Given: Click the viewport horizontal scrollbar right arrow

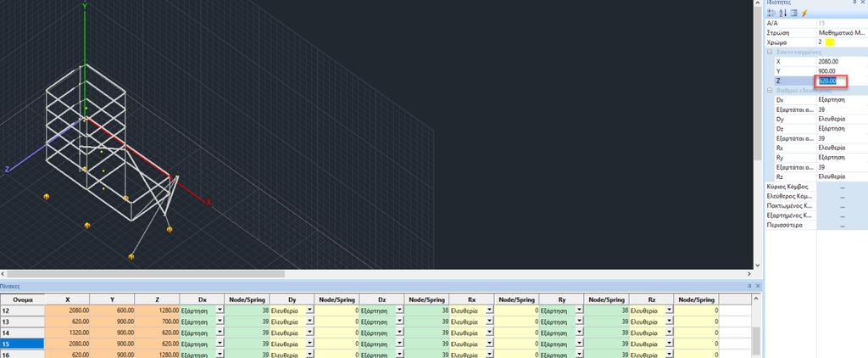Looking at the screenshot, I should point(749,274).
